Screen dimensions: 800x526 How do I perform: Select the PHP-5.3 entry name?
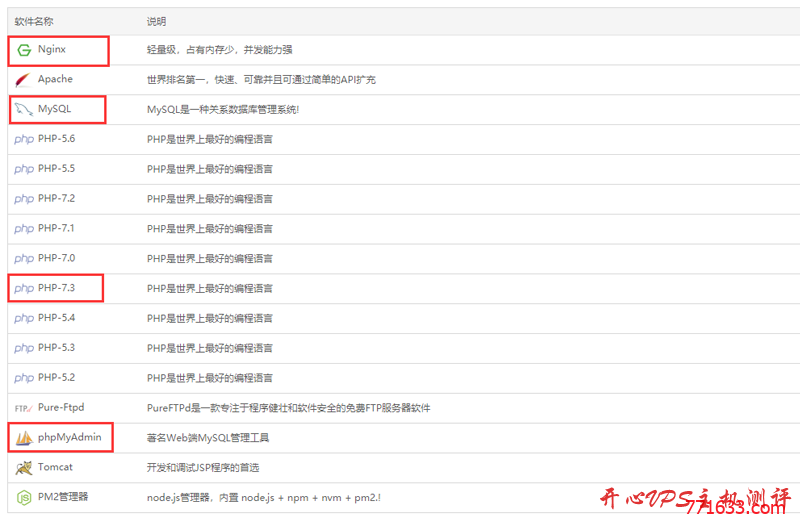pos(57,347)
